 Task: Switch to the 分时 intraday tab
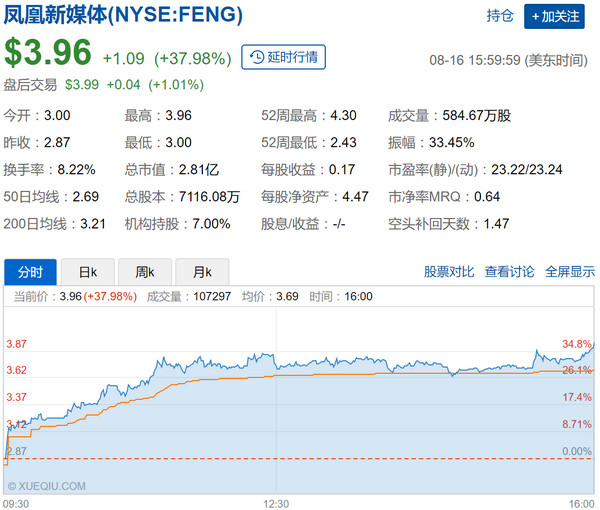[x=30, y=271]
